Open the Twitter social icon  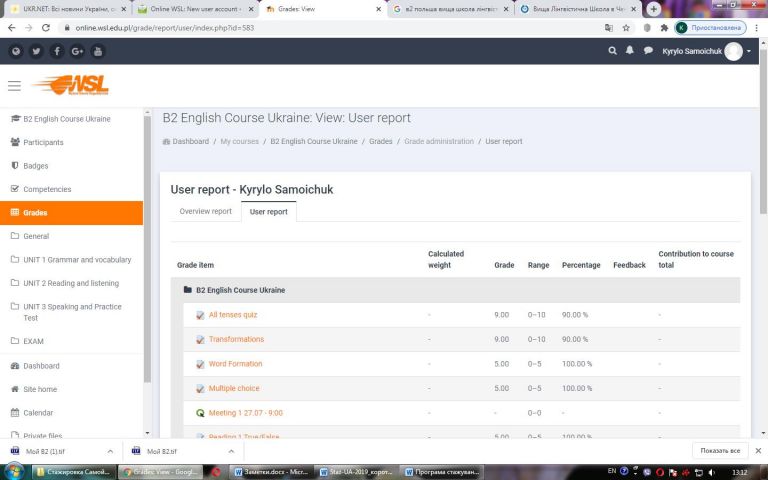[36, 51]
